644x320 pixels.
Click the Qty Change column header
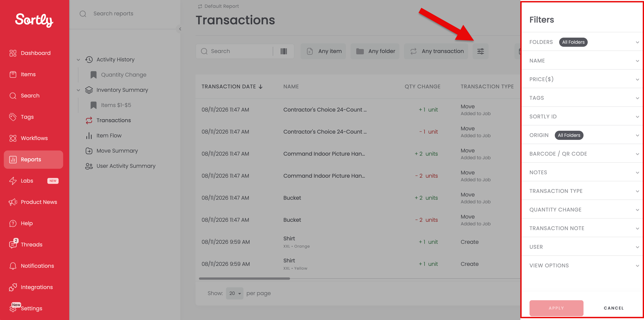(422, 86)
